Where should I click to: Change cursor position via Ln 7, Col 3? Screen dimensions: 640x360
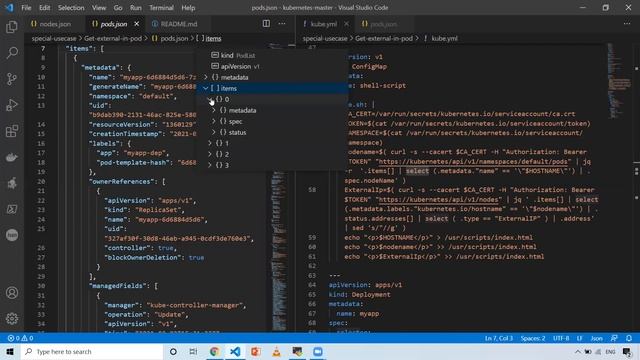(499, 338)
